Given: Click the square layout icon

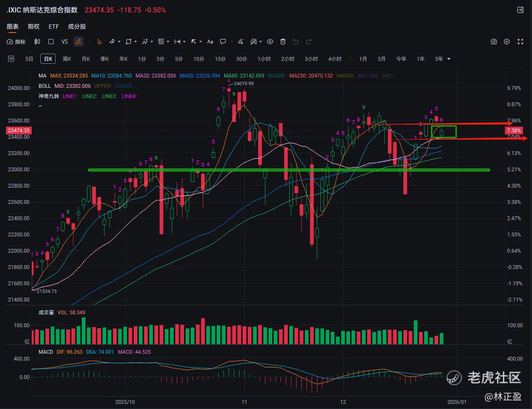Looking at the screenshot, I should click(51, 42).
